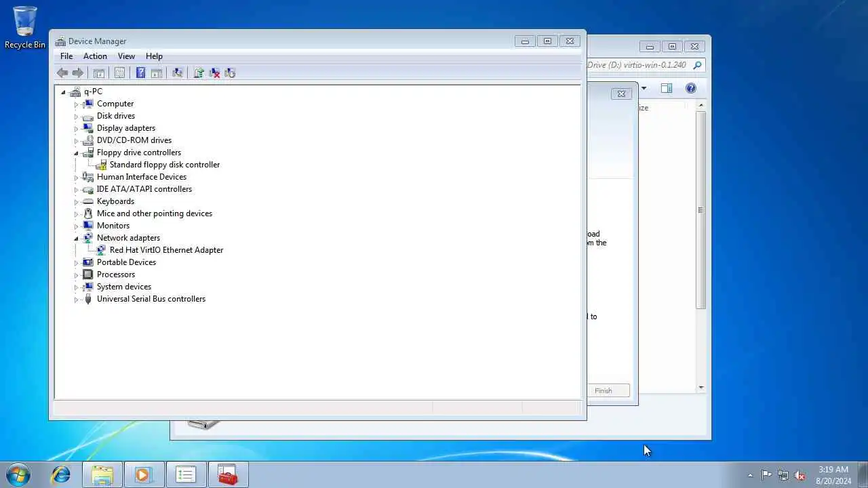Click the Mice and other pointing devices icon
Screen dimensions: 868x488
tap(87, 213)
